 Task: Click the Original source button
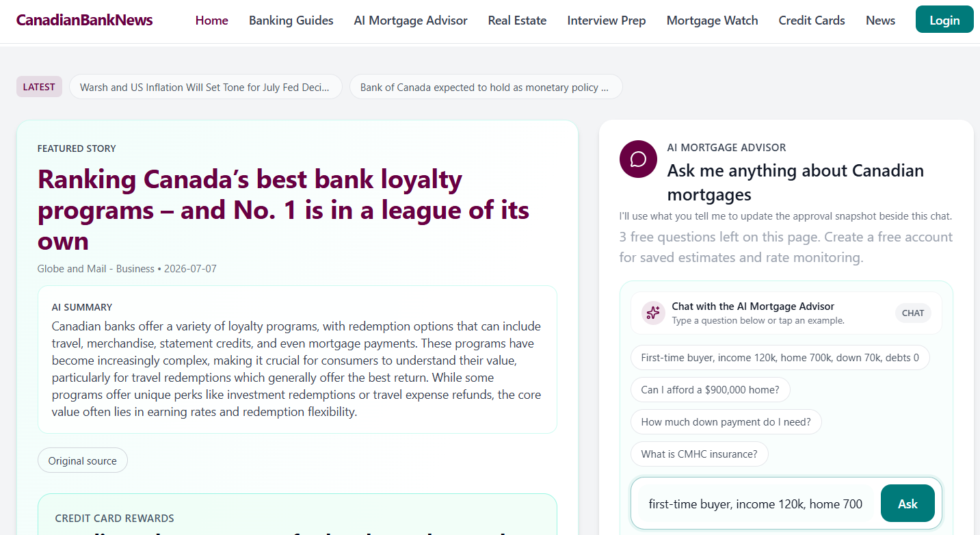83,460
